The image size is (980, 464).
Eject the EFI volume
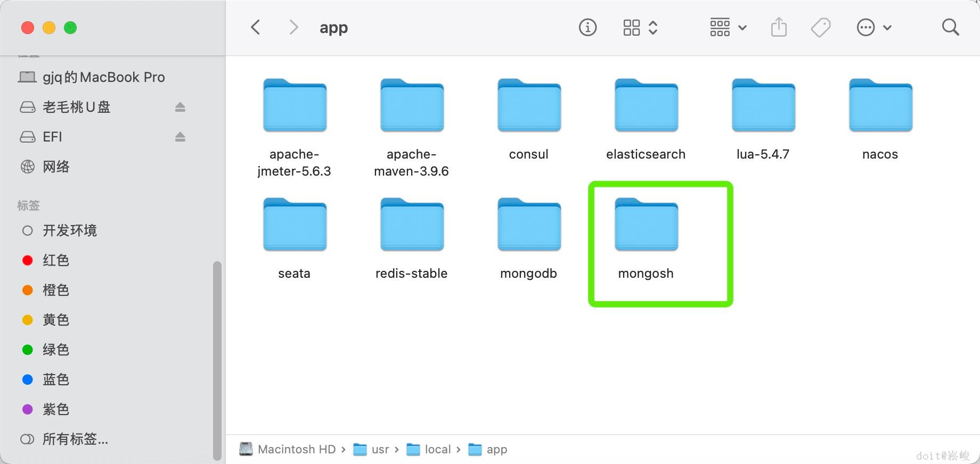(180, 137)
